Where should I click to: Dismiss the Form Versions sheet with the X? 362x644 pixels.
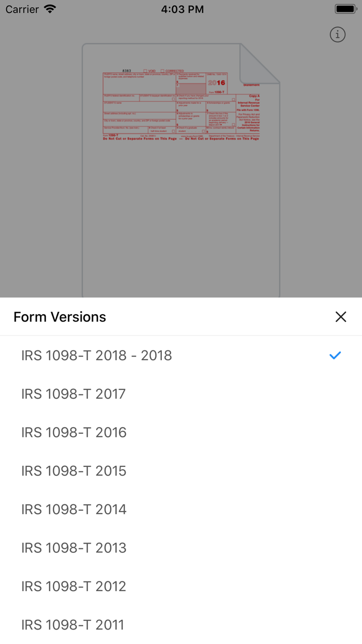[x=341, y=316]
